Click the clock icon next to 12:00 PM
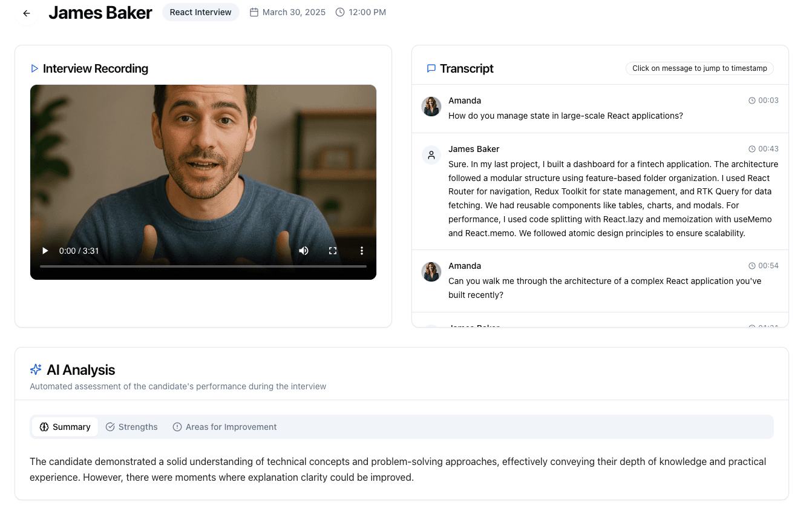Screen dimensions: 812x508 340,12
